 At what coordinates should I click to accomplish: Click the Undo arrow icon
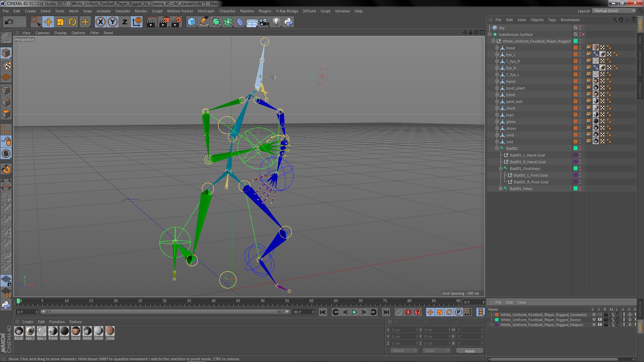(9, 22)
